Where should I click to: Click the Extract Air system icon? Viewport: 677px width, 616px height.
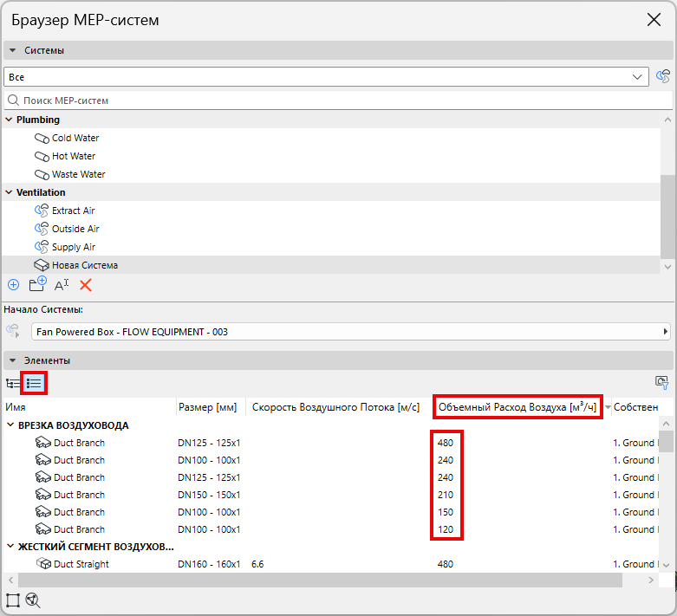tap(42, 211)
